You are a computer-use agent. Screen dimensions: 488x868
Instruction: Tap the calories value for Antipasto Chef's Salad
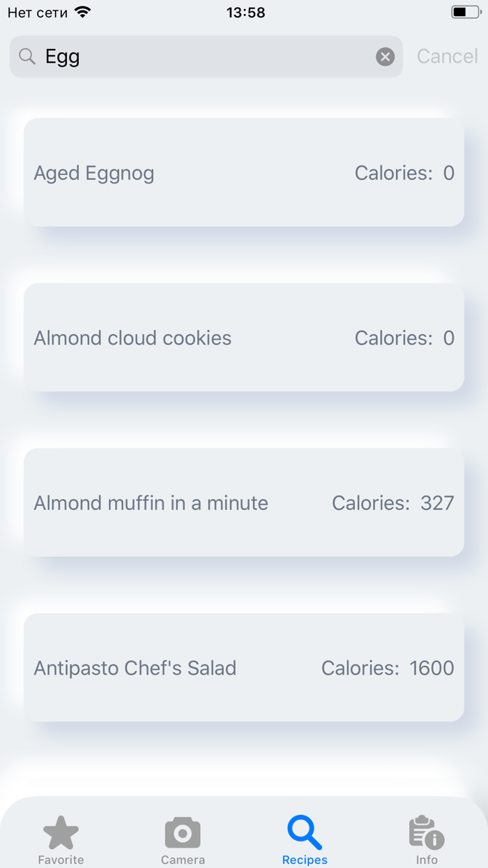(x=436, y=668)
